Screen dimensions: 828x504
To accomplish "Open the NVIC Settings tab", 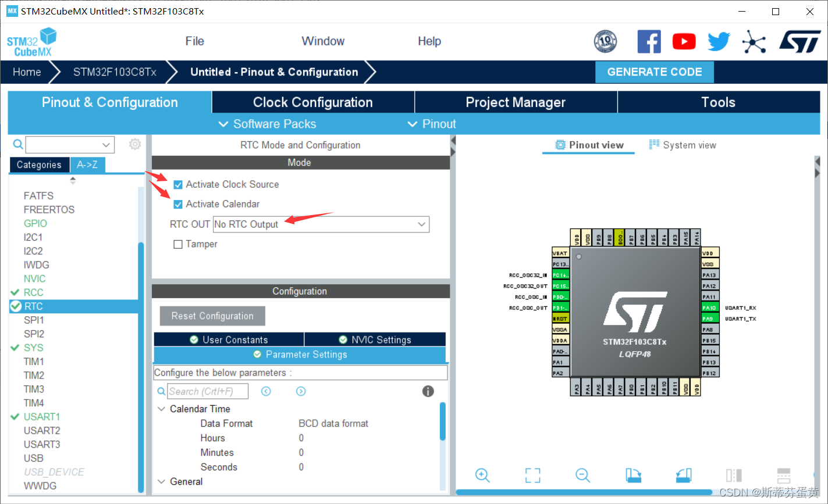I will pos(375,339).
